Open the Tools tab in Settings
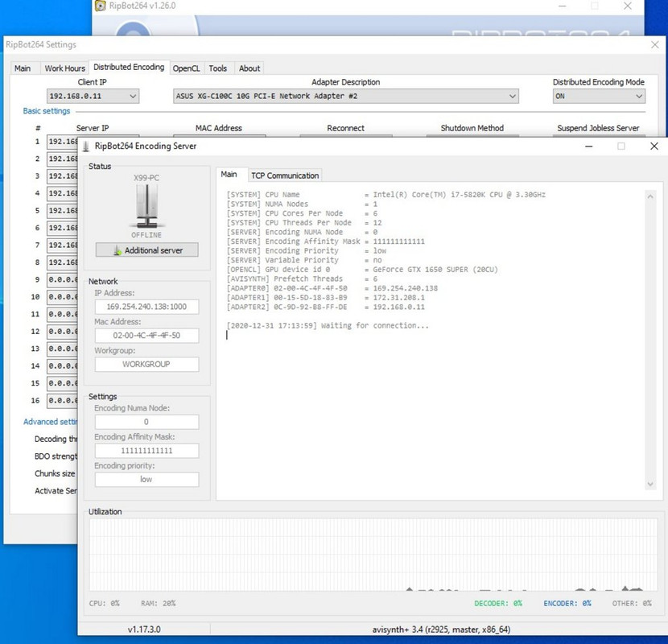The height and width of the screenshot is (644, 668). [x=217, y=68]
